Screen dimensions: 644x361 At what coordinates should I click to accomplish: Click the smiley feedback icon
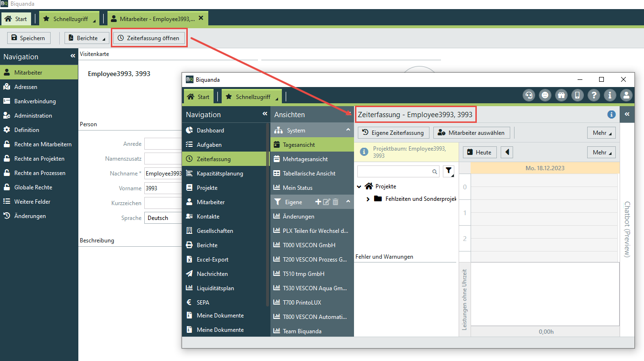coord(545,95)
